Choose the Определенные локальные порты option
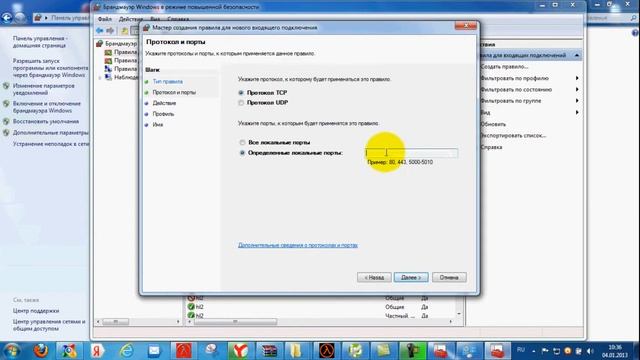Image resolution: width=640 pixels, height=360 pixels. tap(242, 153)
